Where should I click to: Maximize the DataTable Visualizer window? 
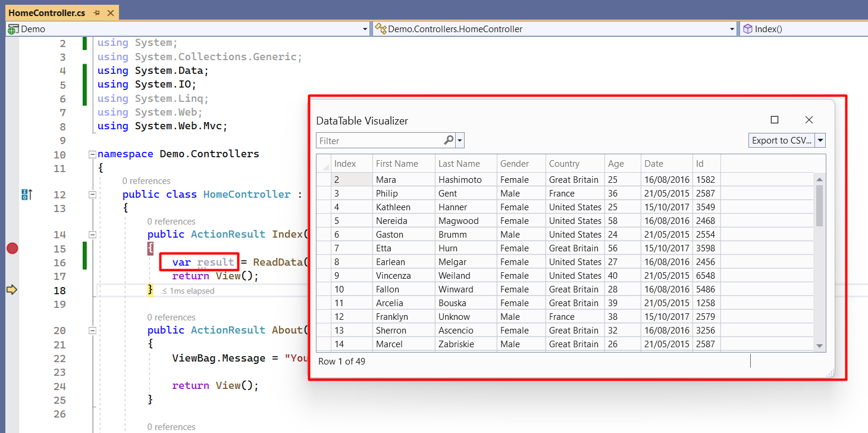pos(775,120)
